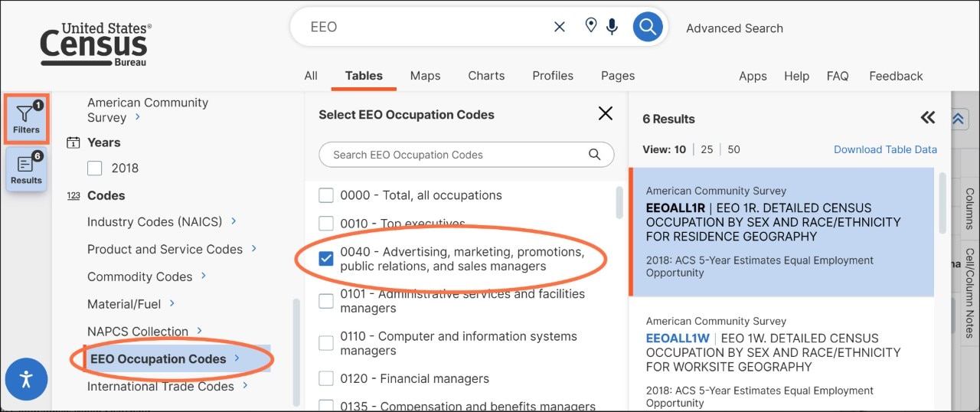
Task: Set results view to 10
Action: pos(680,149)
